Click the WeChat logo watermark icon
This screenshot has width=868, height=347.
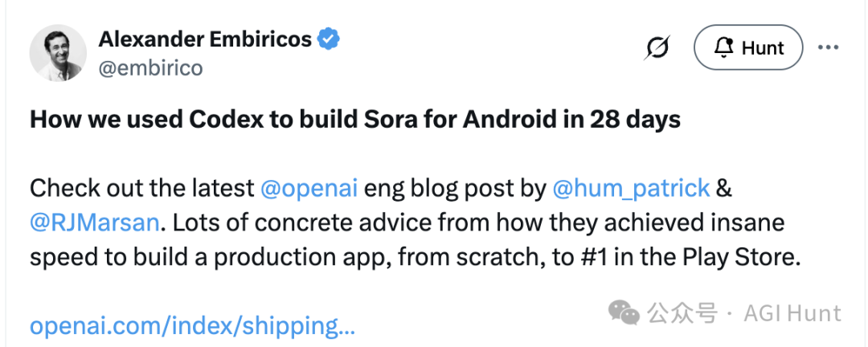tap(624, 312)
